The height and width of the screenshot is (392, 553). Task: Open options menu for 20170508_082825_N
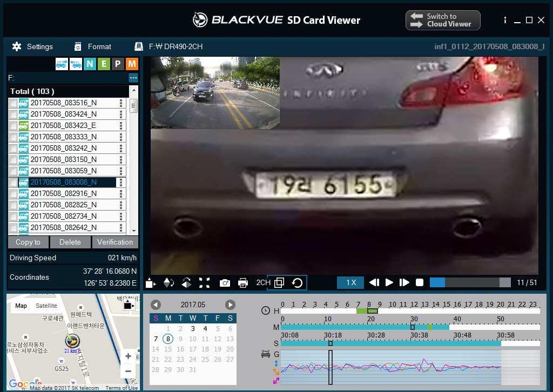tap(121, 205)
